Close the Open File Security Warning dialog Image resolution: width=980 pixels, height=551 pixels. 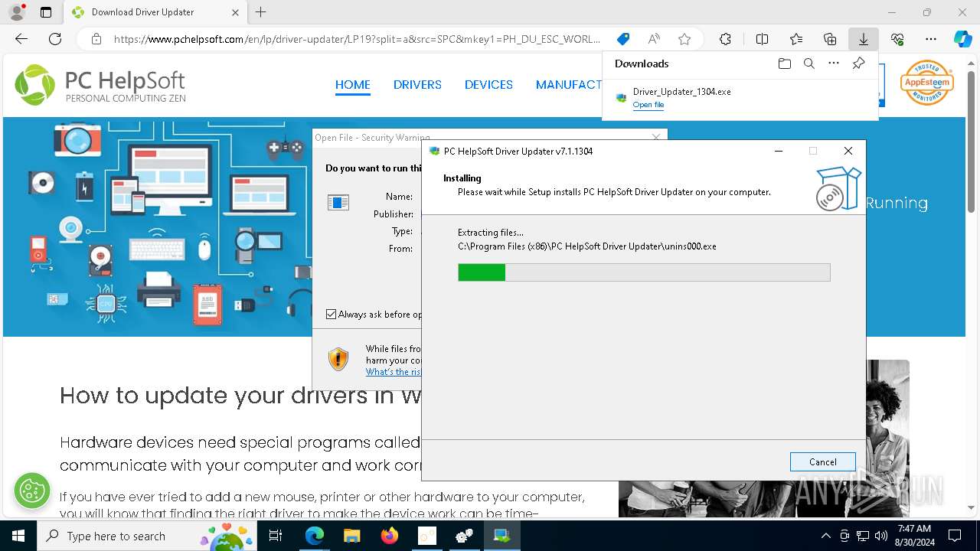(x=655, y=137)
